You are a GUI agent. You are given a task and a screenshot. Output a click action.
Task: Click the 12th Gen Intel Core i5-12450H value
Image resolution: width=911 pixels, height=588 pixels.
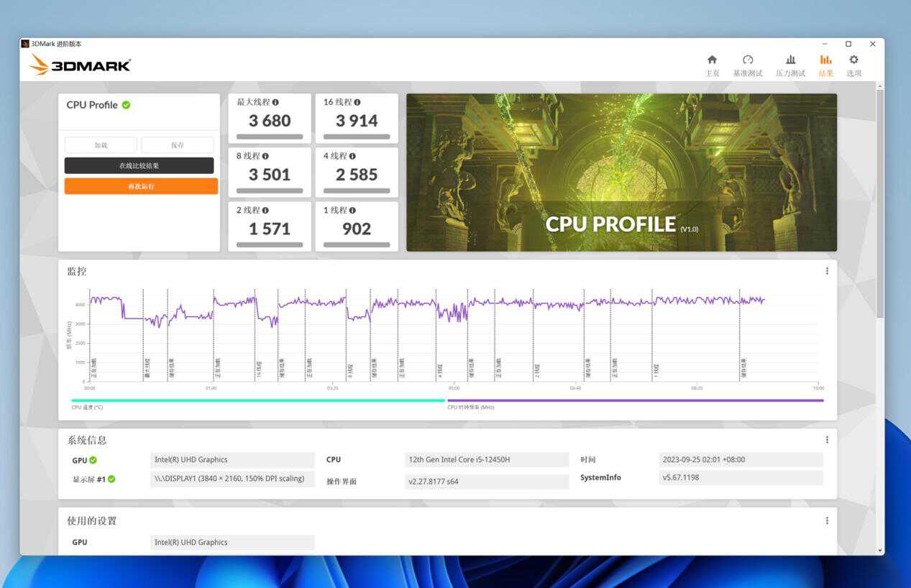487,460
